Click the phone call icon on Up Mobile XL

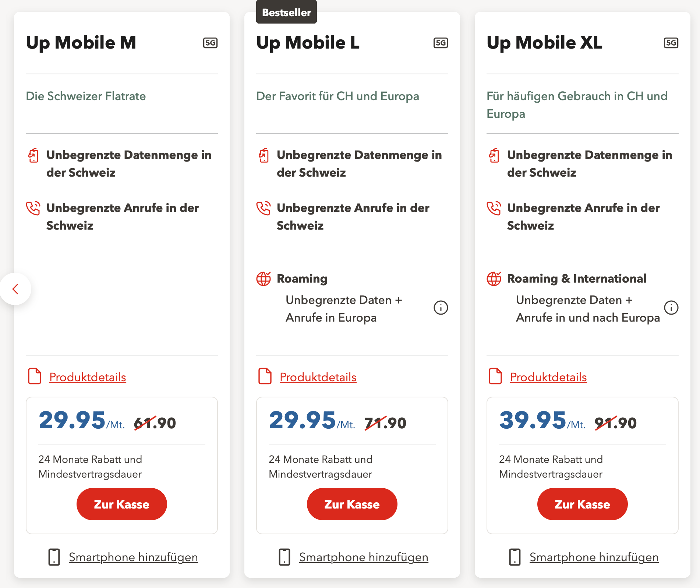tap(494, 208)
